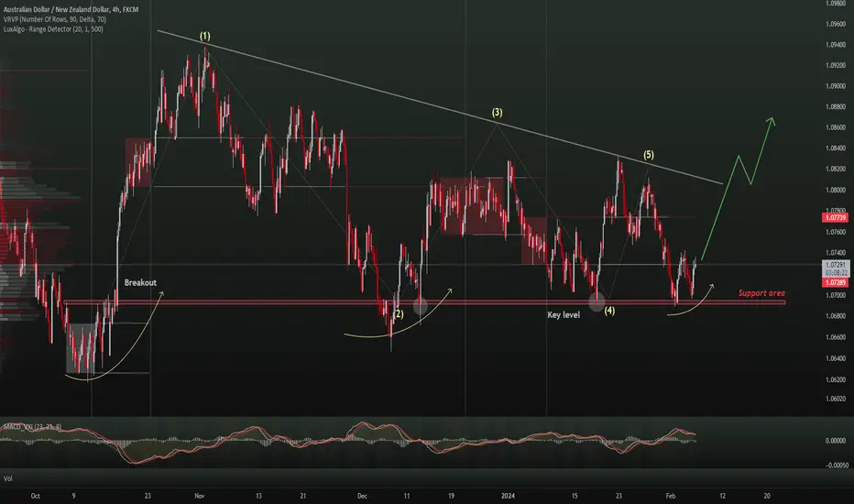Screen dimensions: 854x504
Task: Select the wave label (5)
Action: point(648,155)
